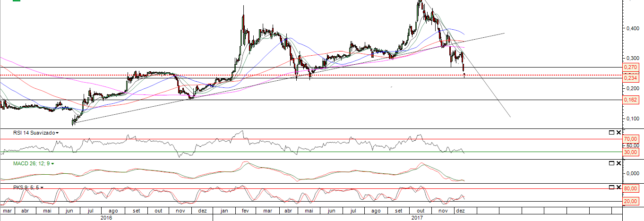The height and width of the screenshot is (221, 644).
Task: Close the PKS indicator panel
Action: click(618, 187)
